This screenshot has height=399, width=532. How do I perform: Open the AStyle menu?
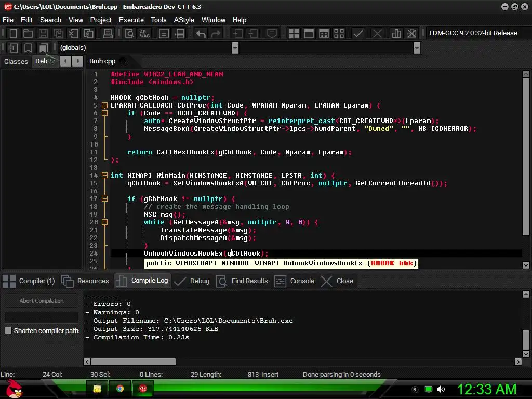point(184,20)
